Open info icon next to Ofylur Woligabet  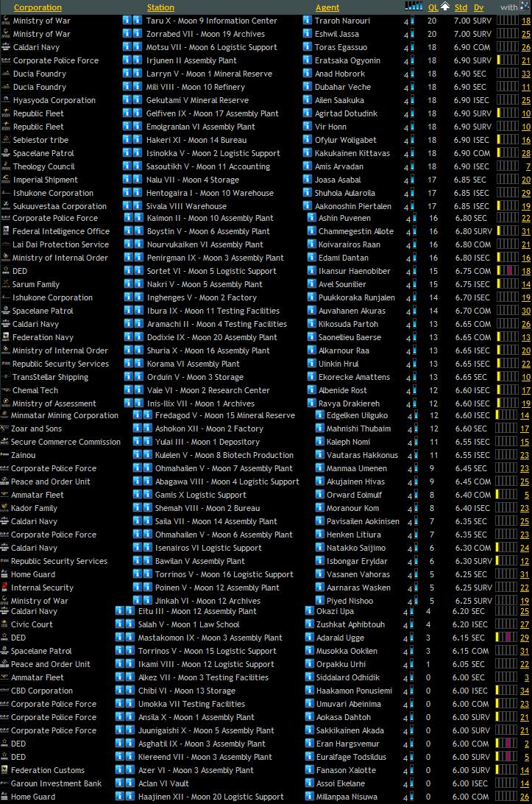point(307,140)
